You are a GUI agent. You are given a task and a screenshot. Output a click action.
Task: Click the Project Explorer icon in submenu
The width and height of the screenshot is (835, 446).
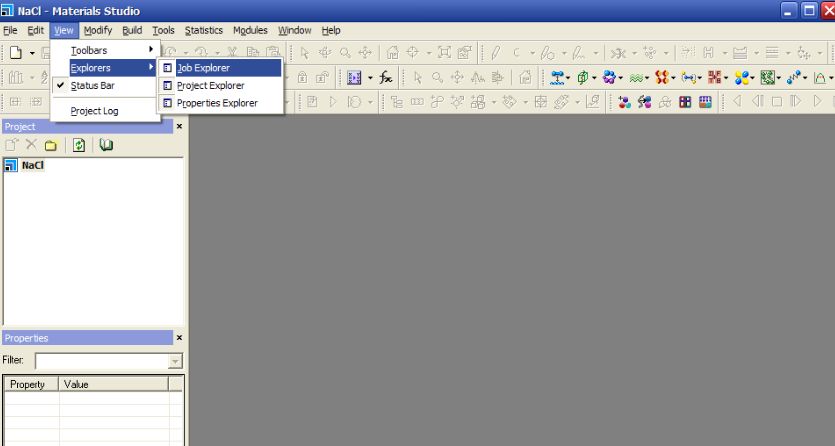(167, 86)
